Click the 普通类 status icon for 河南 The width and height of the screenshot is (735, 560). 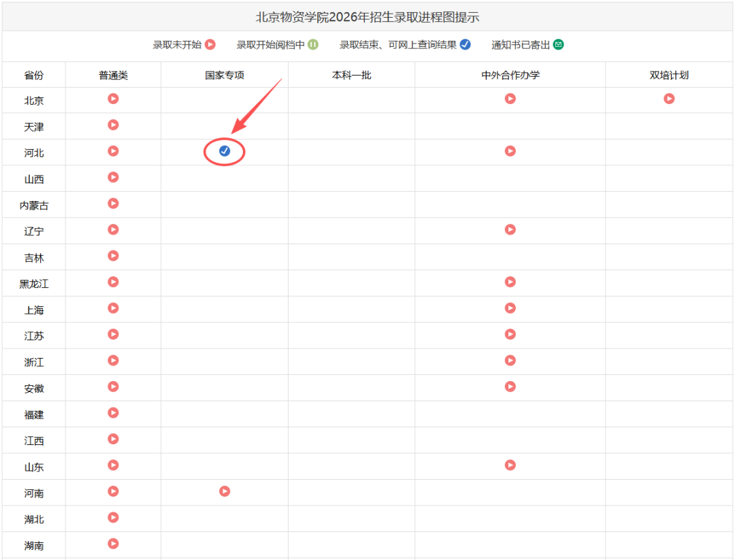click(113, 491)
